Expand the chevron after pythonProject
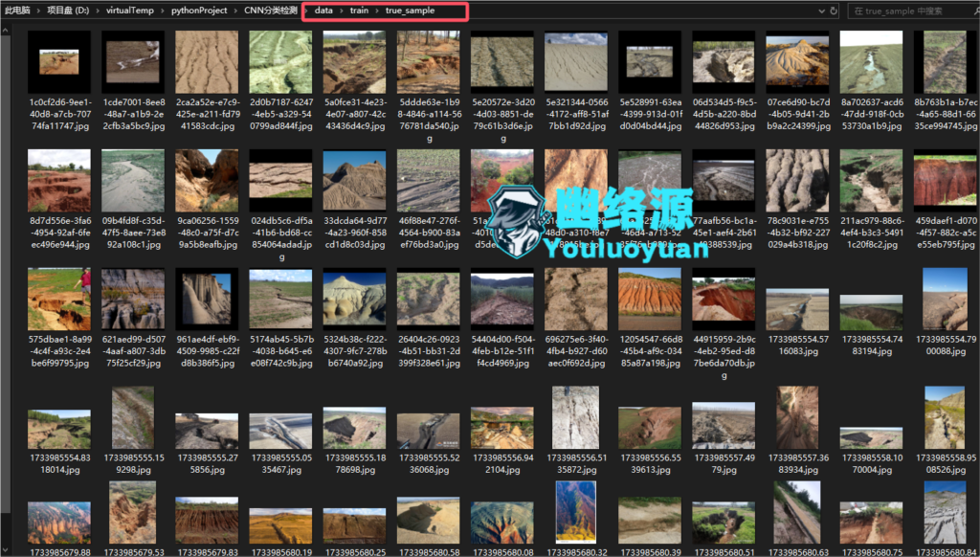980x557 pixels. pos(235,11)
